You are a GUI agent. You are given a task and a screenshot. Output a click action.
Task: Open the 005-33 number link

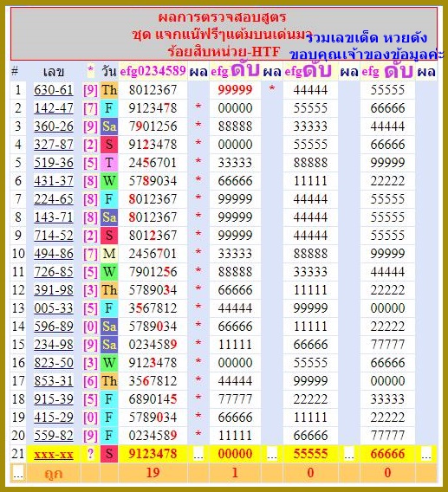tap(54, 308)
